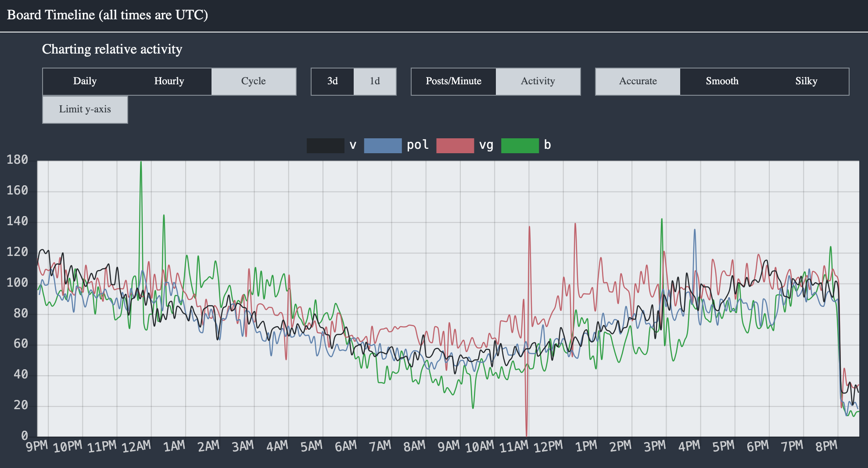This screenshot has width=868, height=468.
Task: Click the green b legend swatch
Action: [x=520, y=145]
